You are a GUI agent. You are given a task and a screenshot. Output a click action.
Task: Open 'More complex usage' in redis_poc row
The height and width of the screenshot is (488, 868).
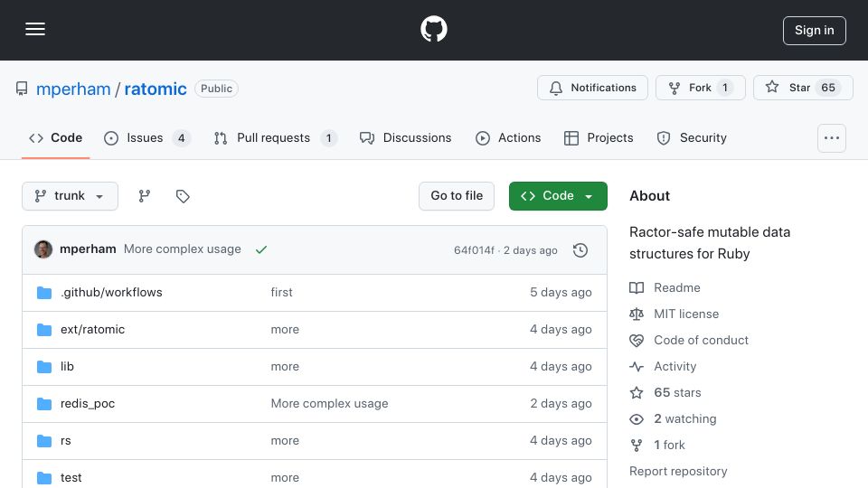click(329, 403)
